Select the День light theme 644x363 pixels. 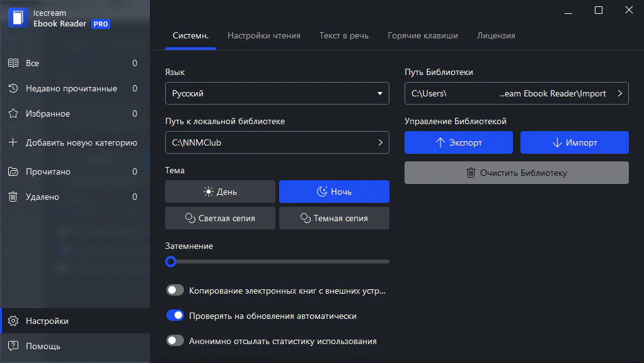click(x=220, y=192)
